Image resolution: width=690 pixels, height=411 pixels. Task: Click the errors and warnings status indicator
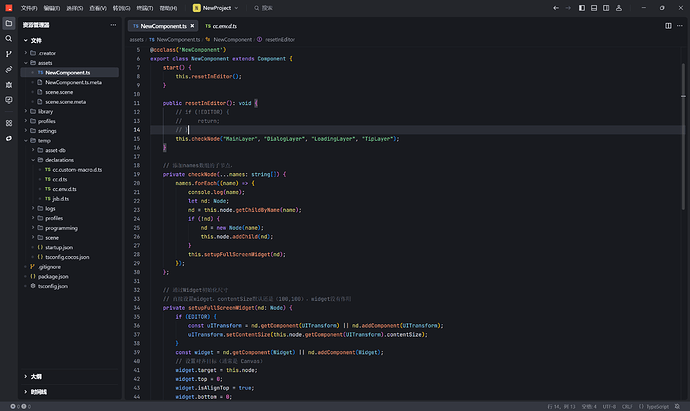point(20,407)
